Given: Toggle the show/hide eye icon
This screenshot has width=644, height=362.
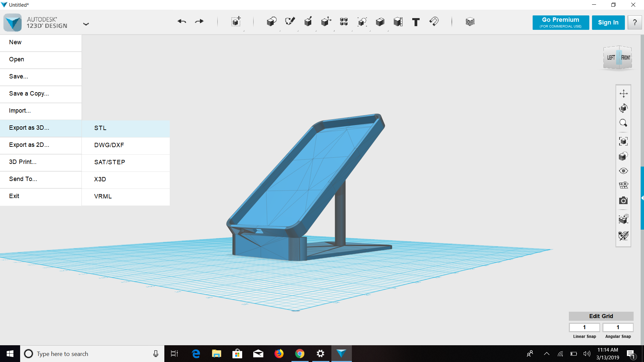Looking at the screenshot, I should coord(624,171).
